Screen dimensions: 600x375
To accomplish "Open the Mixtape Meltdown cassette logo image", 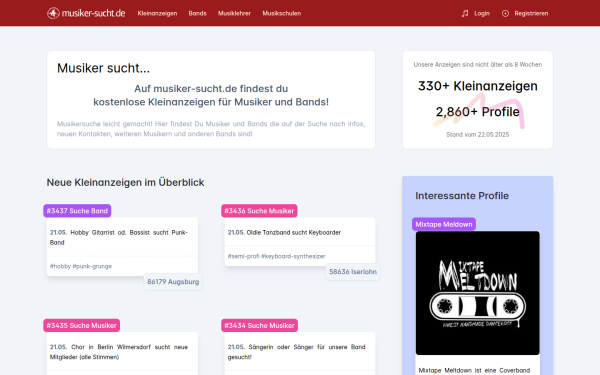I will click(478, 293).
